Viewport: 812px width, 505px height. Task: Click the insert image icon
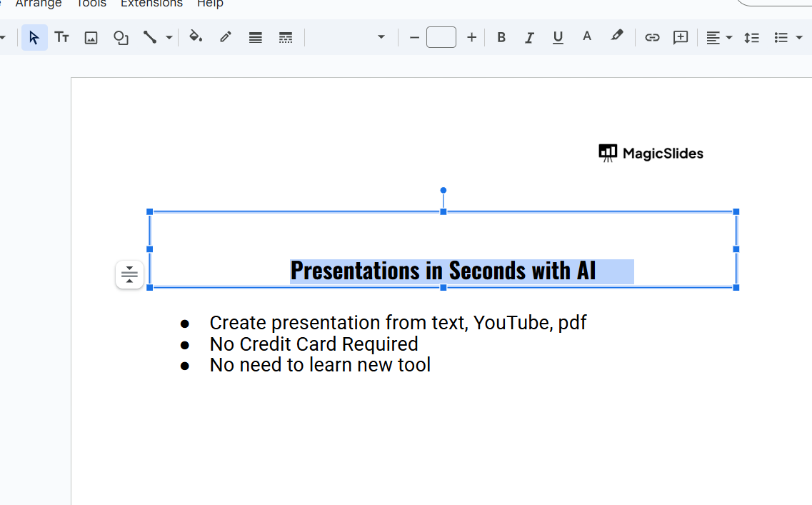point(91,38)
